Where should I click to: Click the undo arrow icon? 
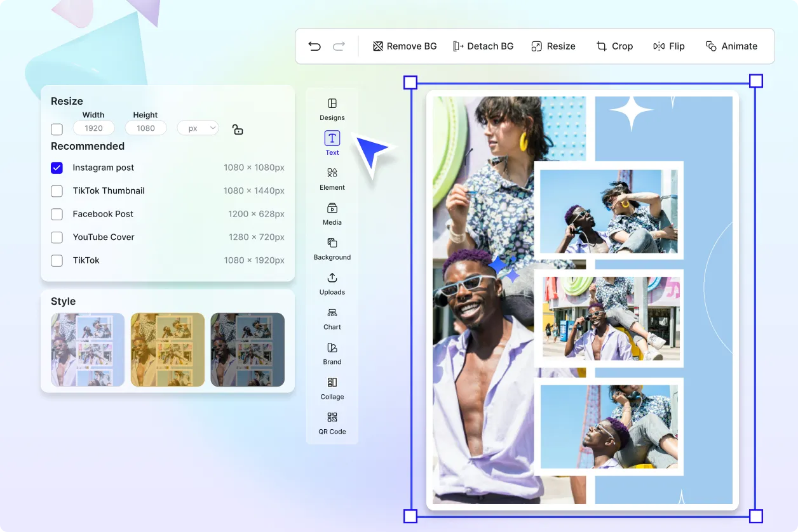[x=314, y=46]
